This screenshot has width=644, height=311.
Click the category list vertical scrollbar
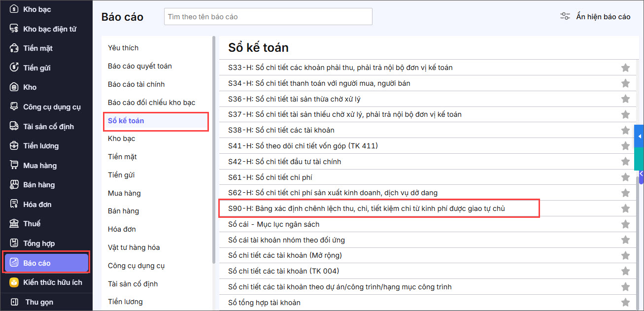pos(214,148)
